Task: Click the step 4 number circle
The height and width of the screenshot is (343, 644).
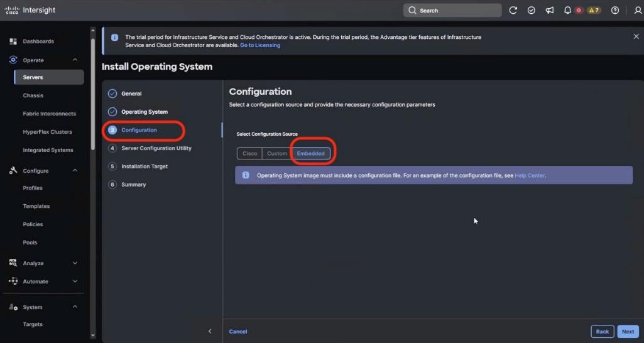Action: tap(112, 148)
